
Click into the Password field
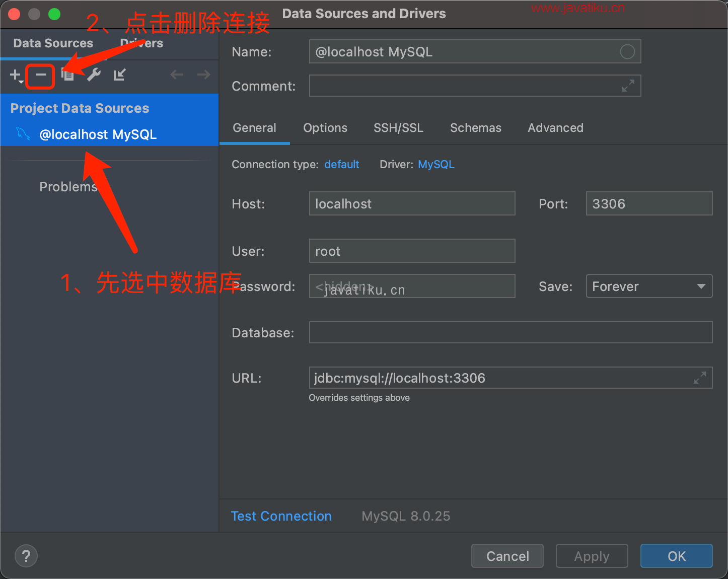(x=412, y=286)
